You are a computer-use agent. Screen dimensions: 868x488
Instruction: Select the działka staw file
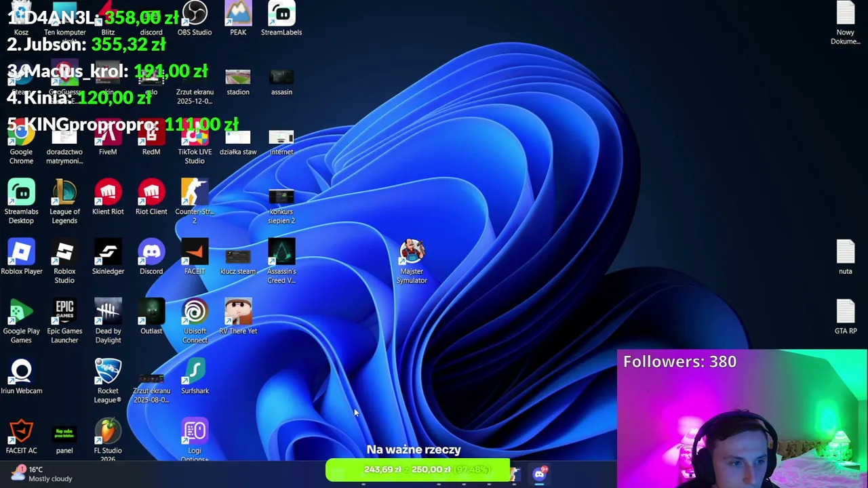[x=238, y=142]
